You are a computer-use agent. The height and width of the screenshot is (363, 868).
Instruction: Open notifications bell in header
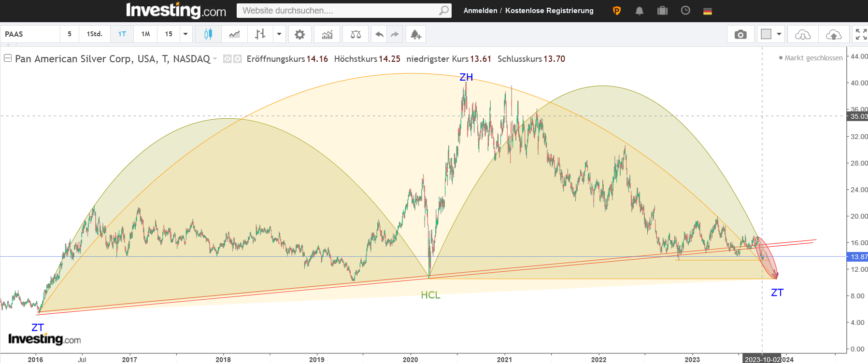pos(640,11)
